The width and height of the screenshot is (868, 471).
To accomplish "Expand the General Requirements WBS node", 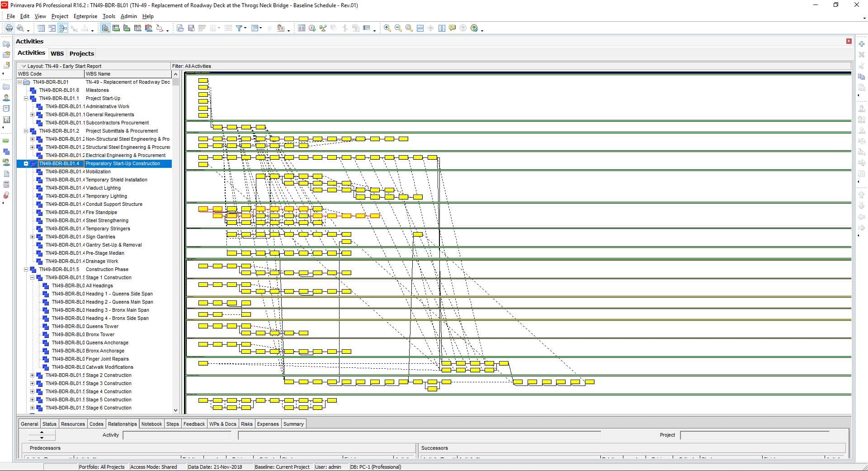I will (x=33, y=114).
